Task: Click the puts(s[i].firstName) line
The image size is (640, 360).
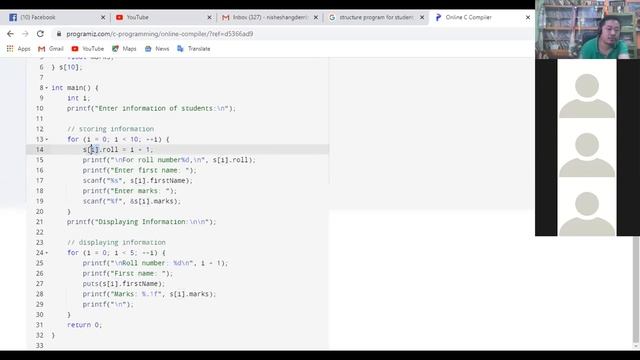Action: coord(124,284)
